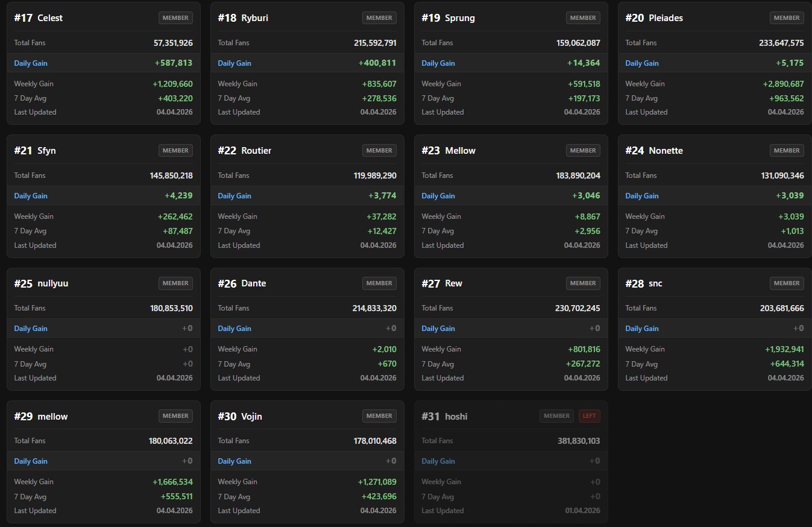Click the total fans figure 159,062,087
This screenshot has height=527, width=812.
pyautogui.click(x=579, y=43)
